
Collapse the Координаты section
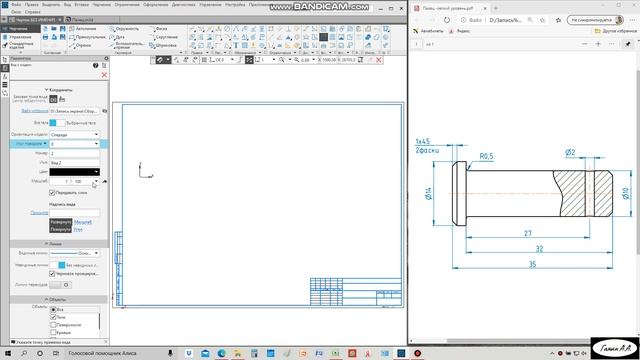(59, 90)
